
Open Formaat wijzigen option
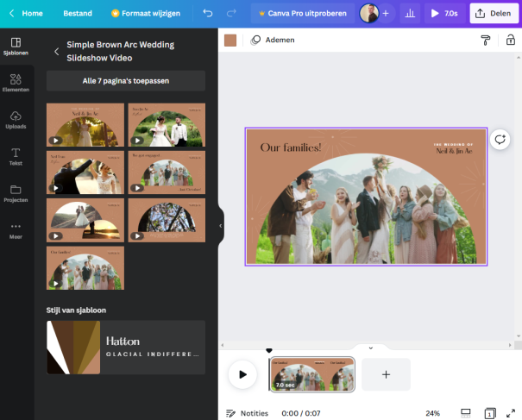pyautogui.click(x=146, y=13)
